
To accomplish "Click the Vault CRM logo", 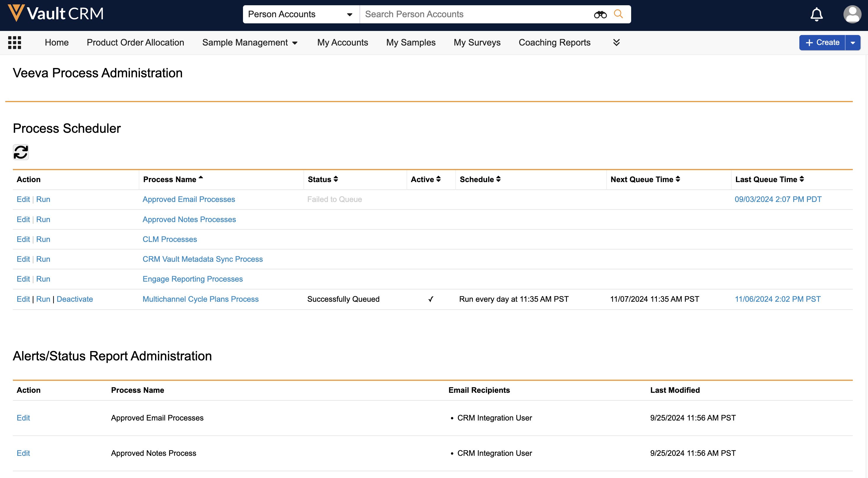I will pos(55,13).
